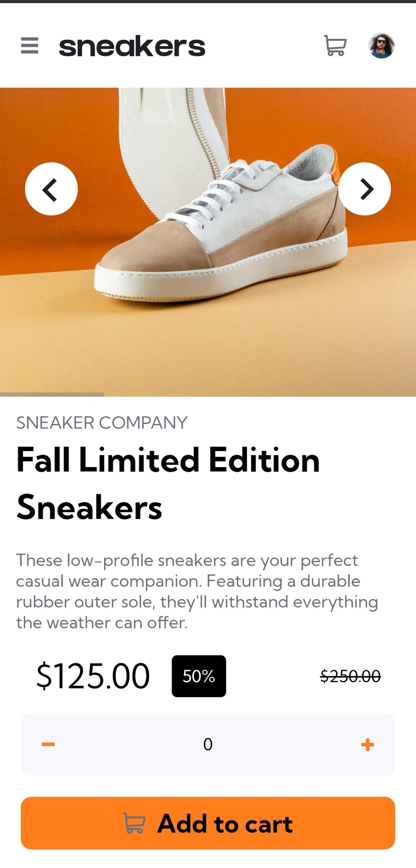Click the SNEAKER COMPANY label

click(x=102, y=423)
